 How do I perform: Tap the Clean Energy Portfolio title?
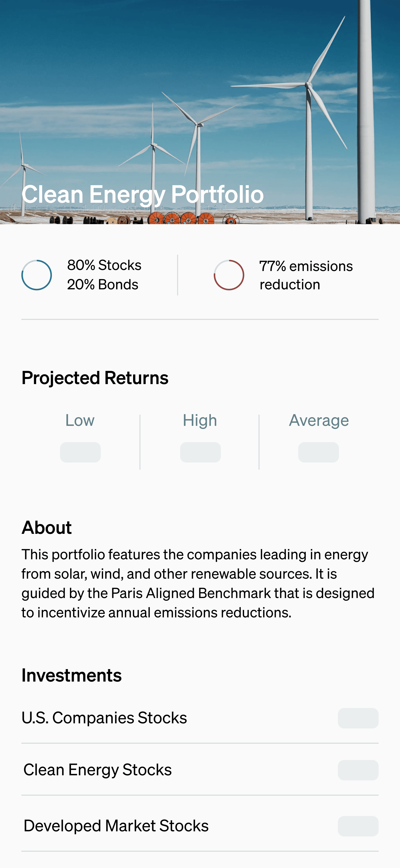pos(142,194)
